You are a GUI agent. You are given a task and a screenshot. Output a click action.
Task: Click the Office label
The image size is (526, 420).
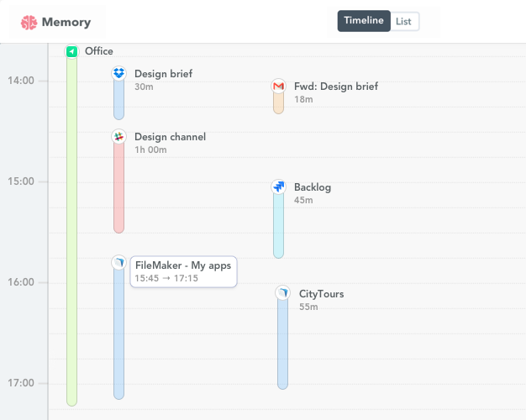(99, 51)
